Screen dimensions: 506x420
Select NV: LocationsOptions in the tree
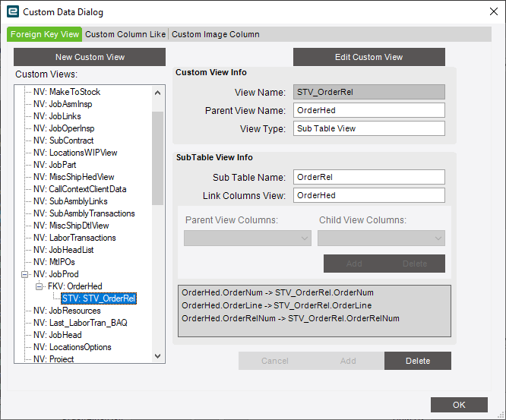[72, 347]
